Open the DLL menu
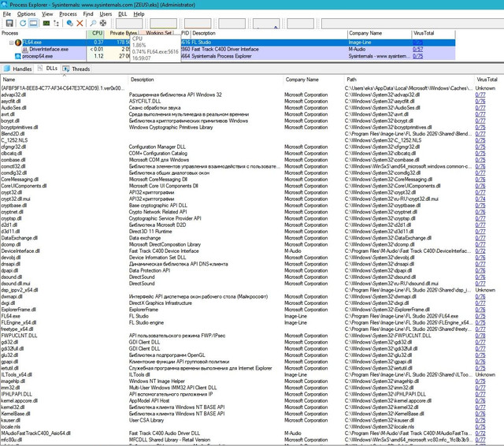This screenshot has width=504, height=446. click(x=123, y=14)
